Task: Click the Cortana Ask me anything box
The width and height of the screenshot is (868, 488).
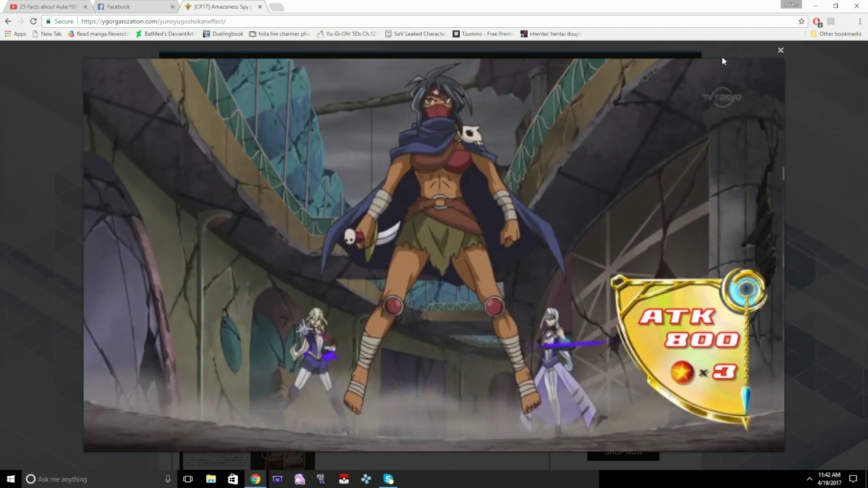Action: [98, 479]
